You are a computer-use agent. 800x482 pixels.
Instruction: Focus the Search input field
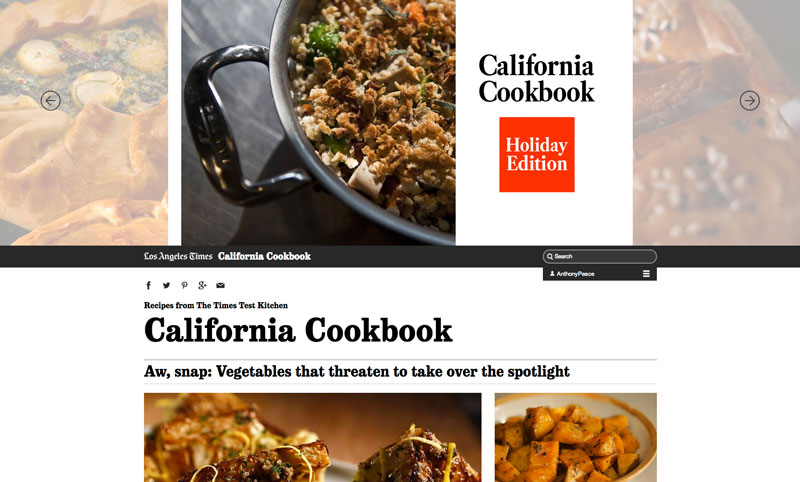tap(599, 257)
